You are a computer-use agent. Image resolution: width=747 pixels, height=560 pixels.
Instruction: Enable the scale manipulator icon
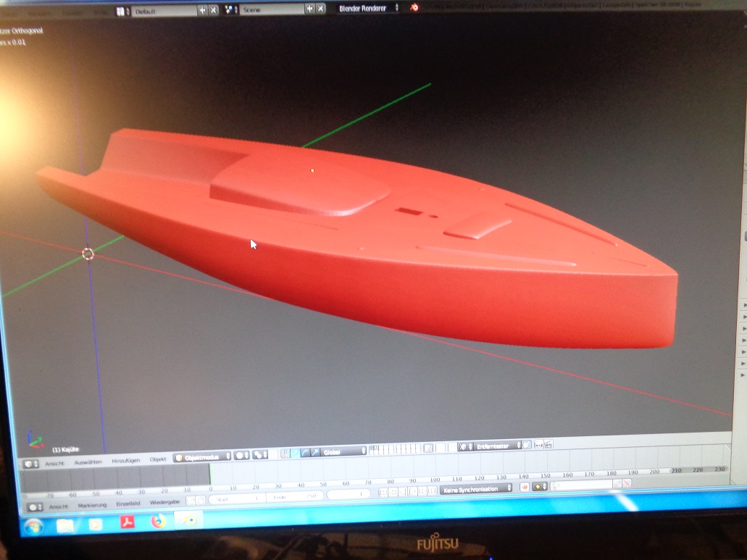(315, 452)
